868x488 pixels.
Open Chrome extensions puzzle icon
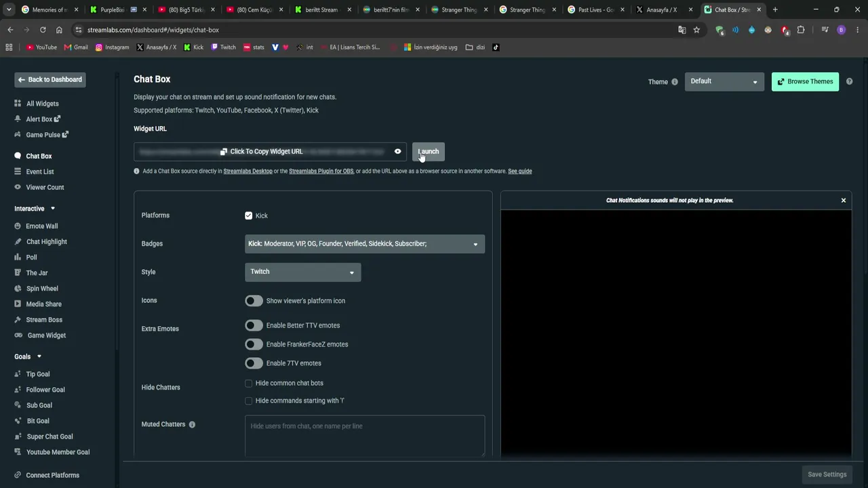point(801,30)
